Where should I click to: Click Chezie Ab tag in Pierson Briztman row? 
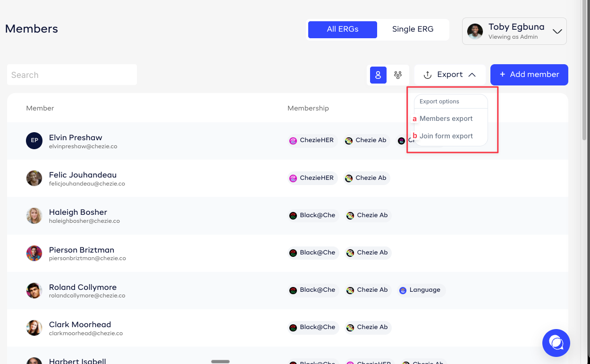point(368,253)
